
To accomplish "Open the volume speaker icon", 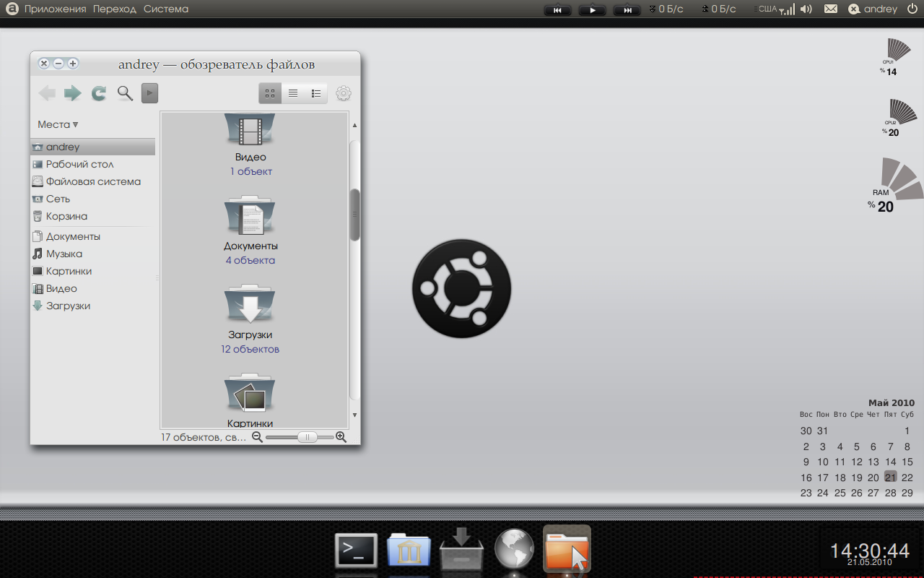I will (x=806, y=9).
